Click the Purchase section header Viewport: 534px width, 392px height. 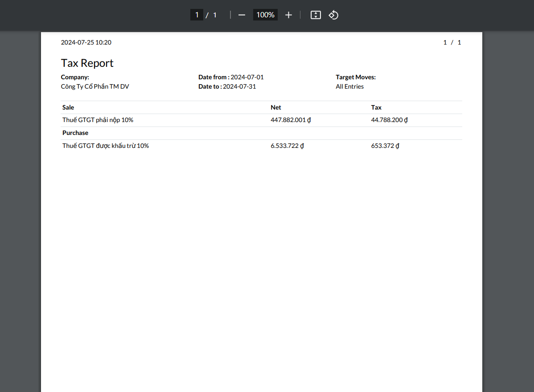coord(75,133)
